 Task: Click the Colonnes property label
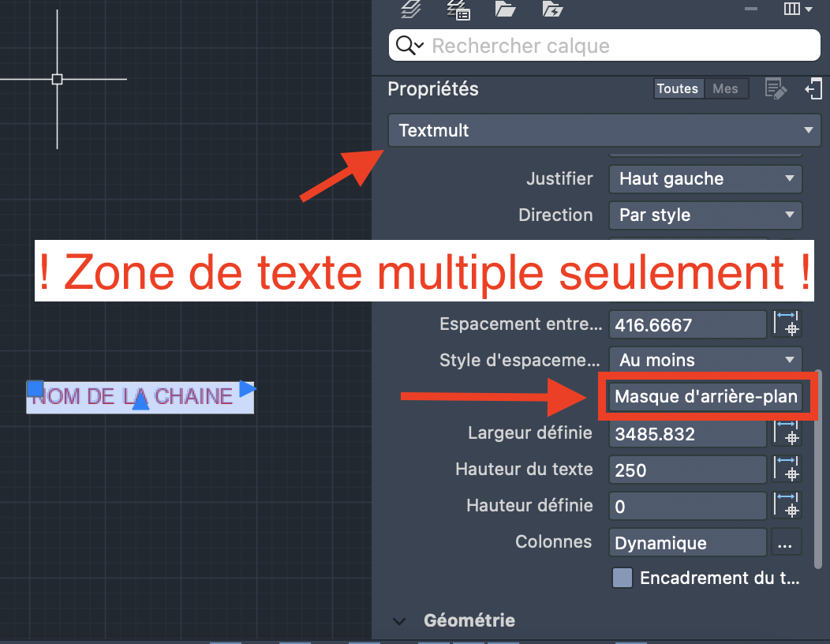(553, 541)
